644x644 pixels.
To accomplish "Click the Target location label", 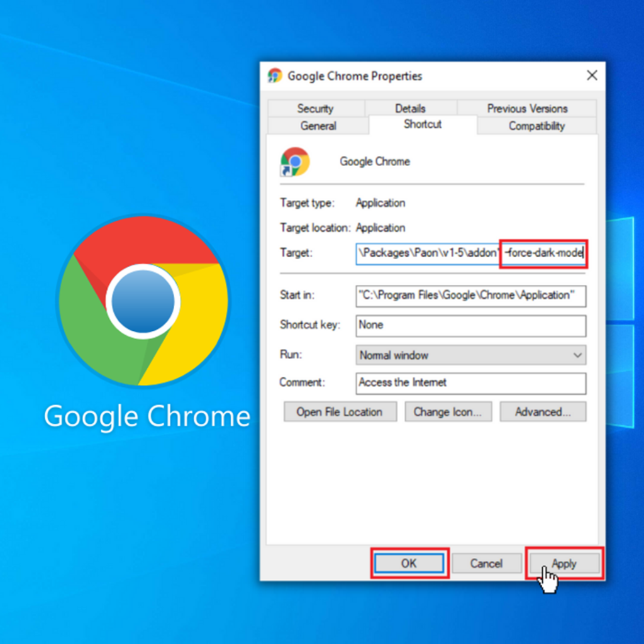I will pyautogui.click(x=315, y=228).
